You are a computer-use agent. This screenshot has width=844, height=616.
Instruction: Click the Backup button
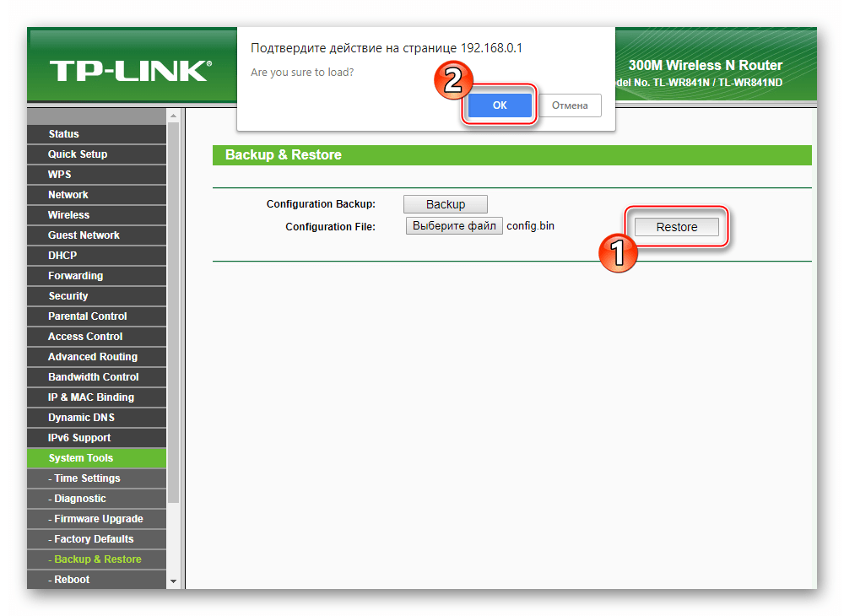[x=446, y=204]
